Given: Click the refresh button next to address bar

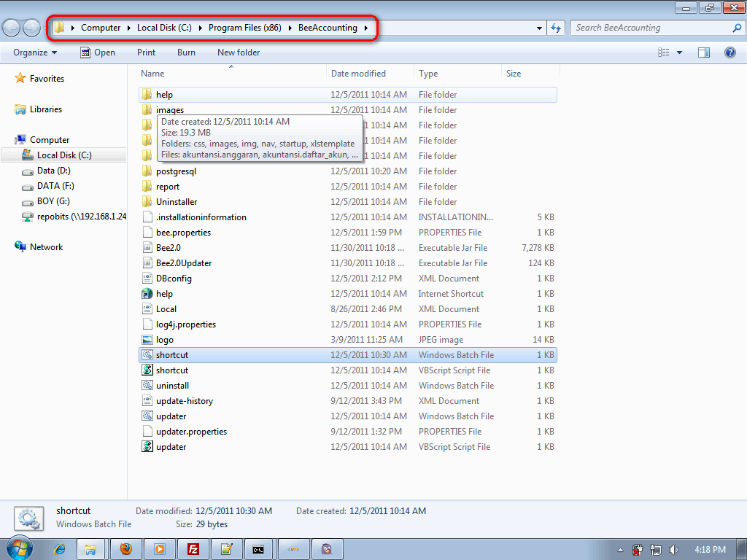Looking at the screenshot, I should coord(556,28).
